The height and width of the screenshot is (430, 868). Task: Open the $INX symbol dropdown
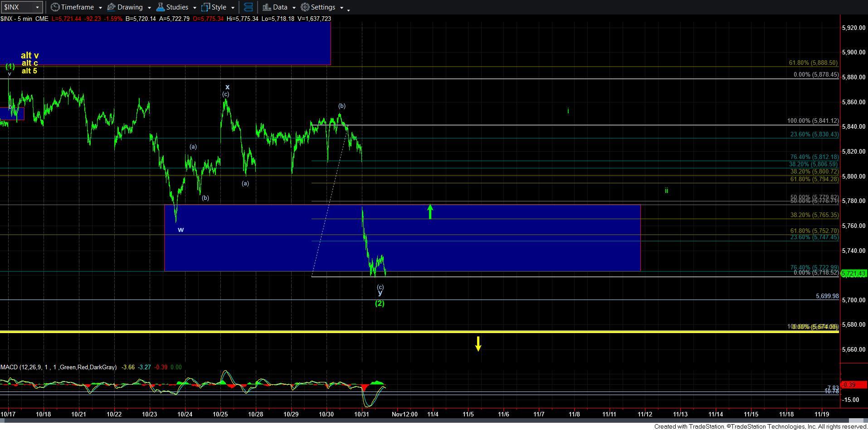click(37, 8)
